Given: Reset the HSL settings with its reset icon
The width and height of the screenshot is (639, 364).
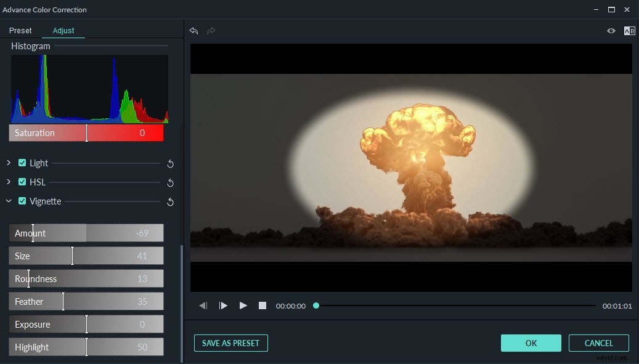Looking at the screenshot, I should [x=170, y=183].
